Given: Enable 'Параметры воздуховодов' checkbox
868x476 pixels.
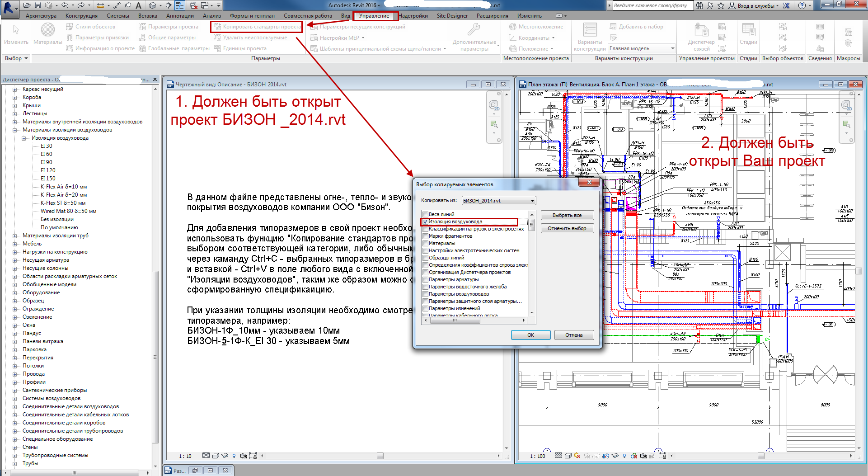Looking at the screenshot, I should tap(425, 294).
